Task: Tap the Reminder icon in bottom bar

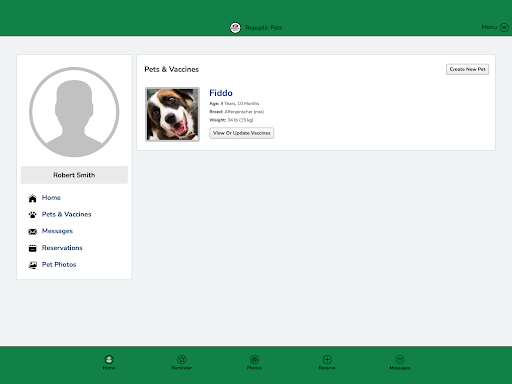Action: (x=182, y=359)
